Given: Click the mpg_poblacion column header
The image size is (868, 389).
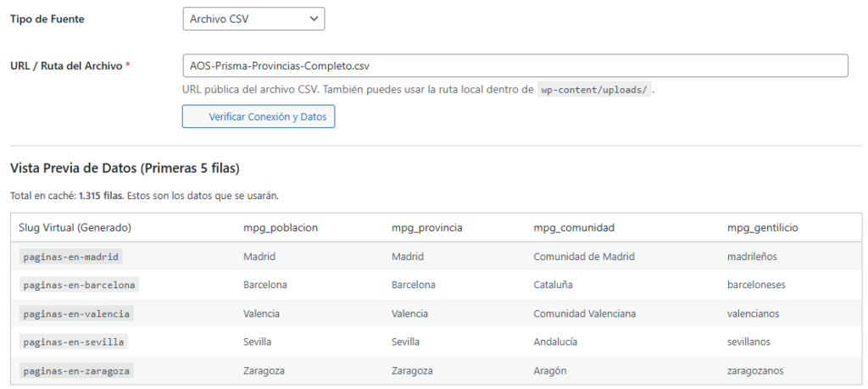Looking at the screenshot, I should click(280, 228).
